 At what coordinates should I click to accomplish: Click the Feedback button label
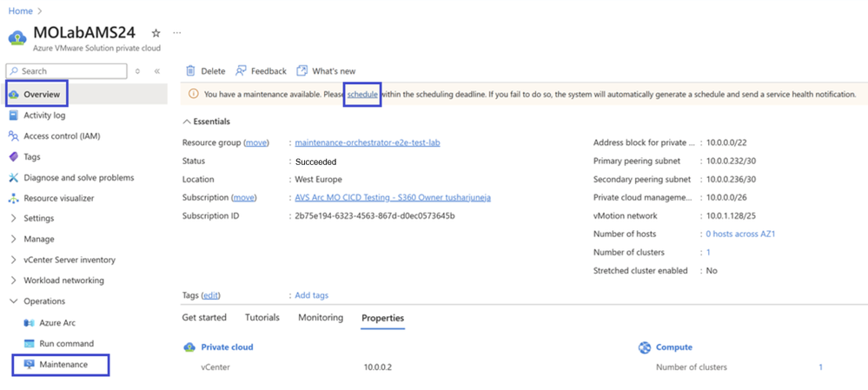[269, 71]
